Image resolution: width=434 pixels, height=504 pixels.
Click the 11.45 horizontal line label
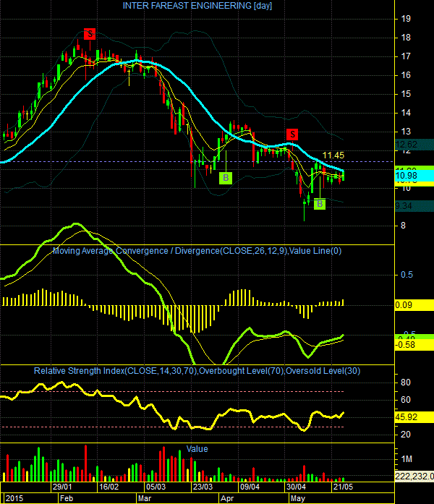click(333, 155)
